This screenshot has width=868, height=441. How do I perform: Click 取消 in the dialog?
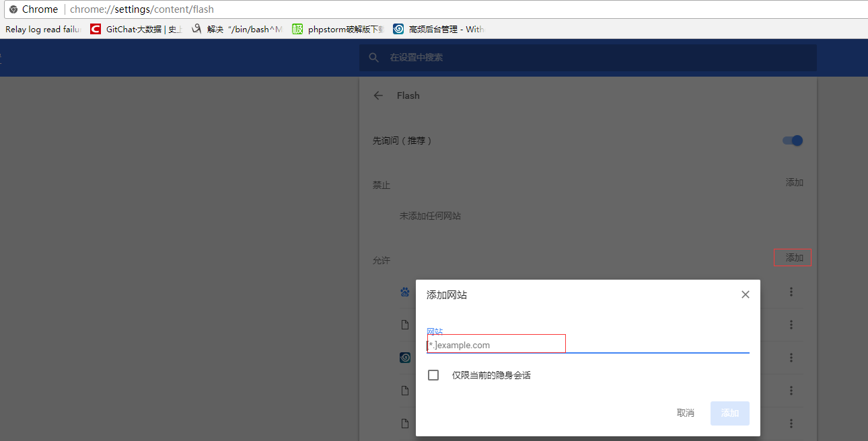(686, 413)
